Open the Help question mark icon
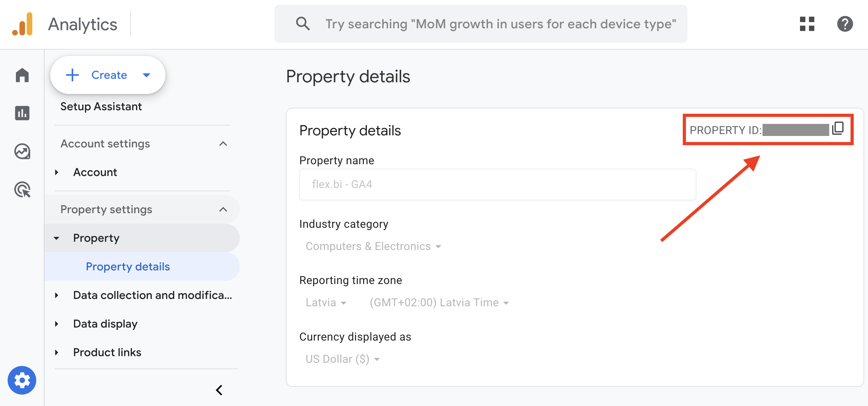Screen dimensions: 868x406 pos(845,24)
